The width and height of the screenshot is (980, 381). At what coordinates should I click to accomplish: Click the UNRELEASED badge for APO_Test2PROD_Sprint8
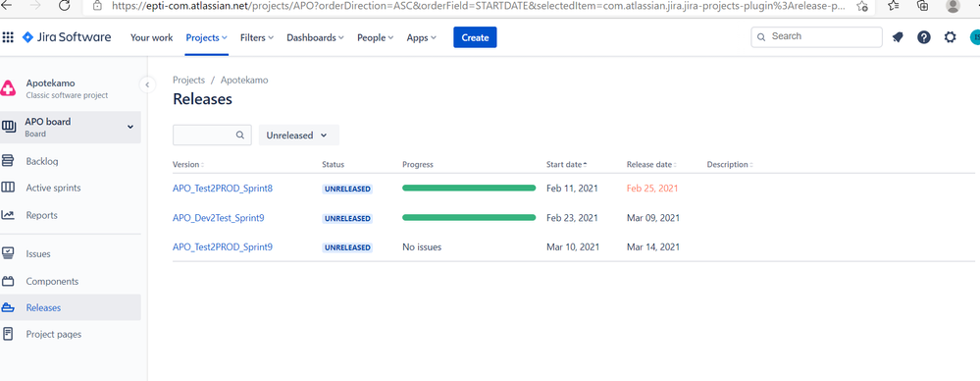pos(347,189)
